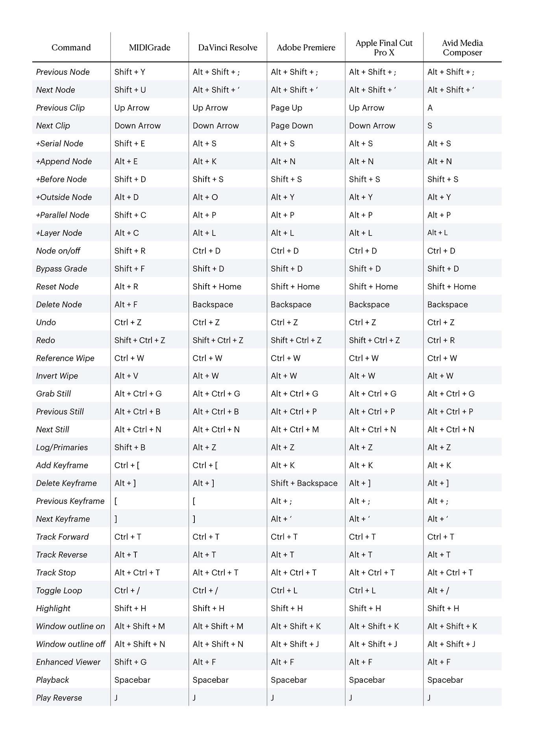This screenshot has width=534, height=756.
Task: Click the Avid Media Composer header
Action: (462, 48)
